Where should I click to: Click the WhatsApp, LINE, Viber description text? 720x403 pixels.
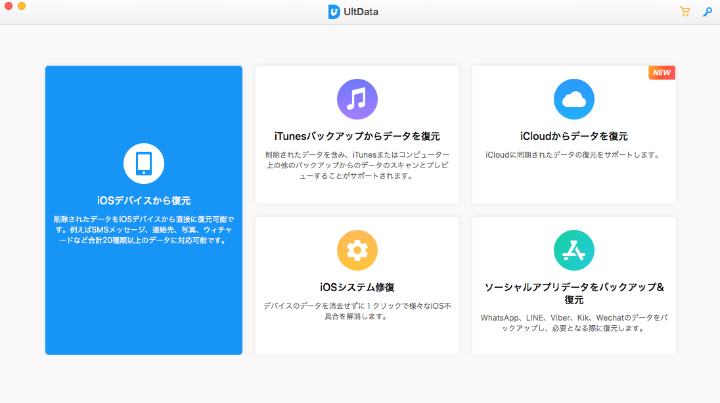tap(574, 323)
